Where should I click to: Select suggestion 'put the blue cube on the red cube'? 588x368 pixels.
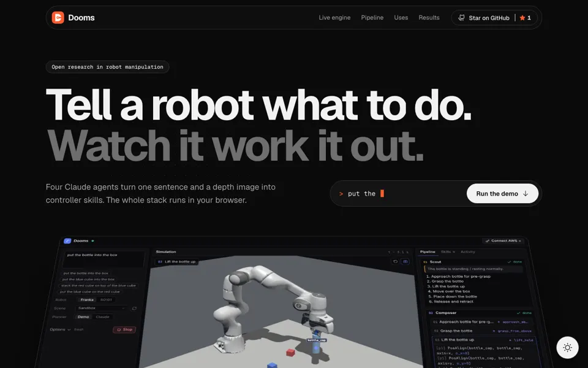[90, 292]
